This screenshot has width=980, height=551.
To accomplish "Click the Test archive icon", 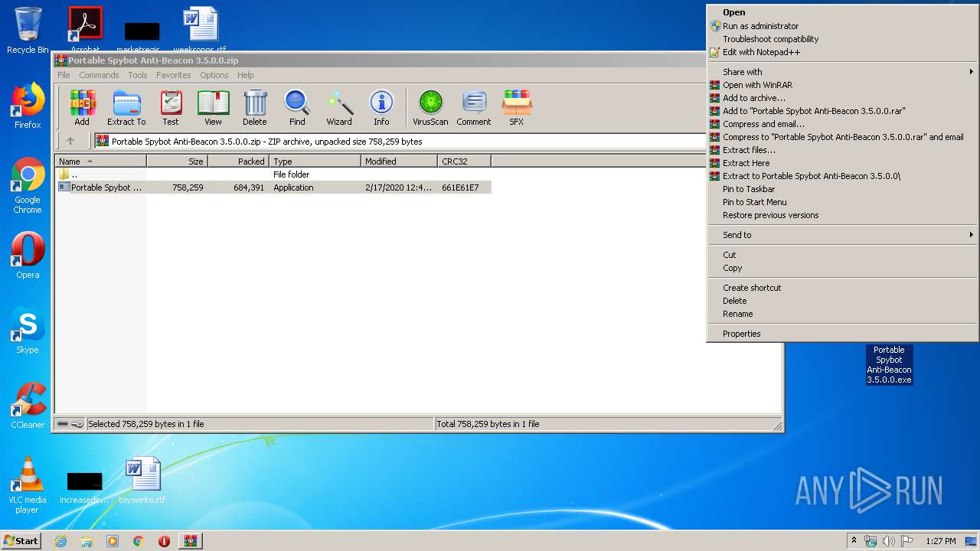I will click(x=171, y=108).
